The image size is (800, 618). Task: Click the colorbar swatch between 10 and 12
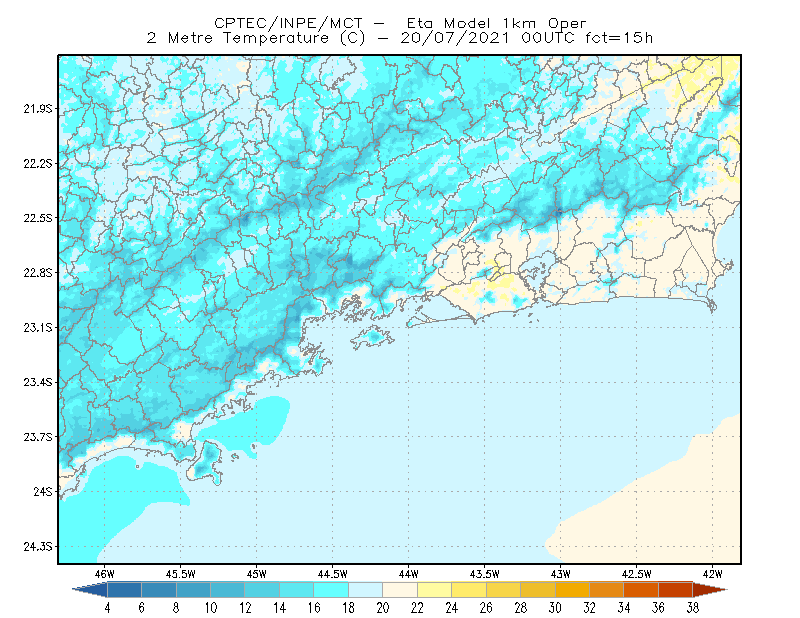[228, 589]
